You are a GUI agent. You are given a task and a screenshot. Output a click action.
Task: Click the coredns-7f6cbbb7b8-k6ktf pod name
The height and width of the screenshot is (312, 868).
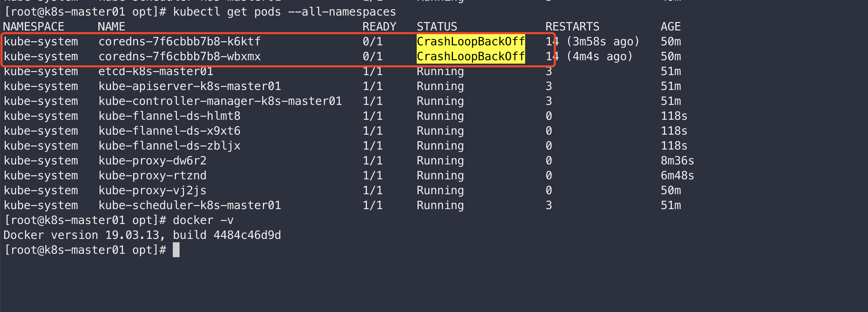click(x=179, y=42)
